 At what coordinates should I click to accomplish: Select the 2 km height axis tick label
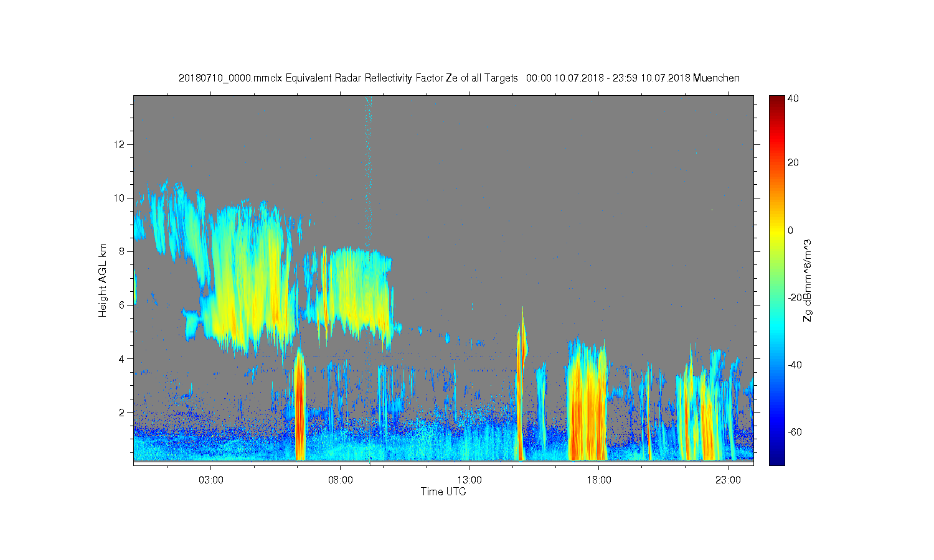[x=123, y=412]
